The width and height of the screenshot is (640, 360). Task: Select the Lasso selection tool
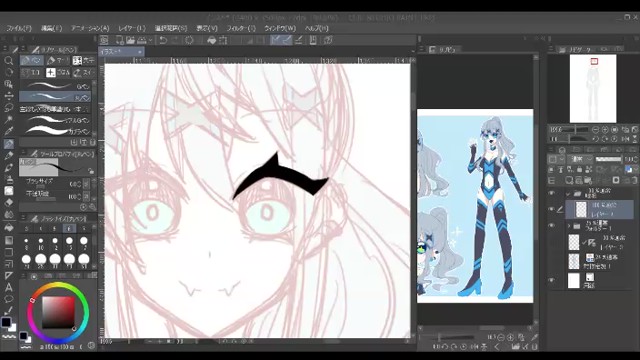pos(9,108)
